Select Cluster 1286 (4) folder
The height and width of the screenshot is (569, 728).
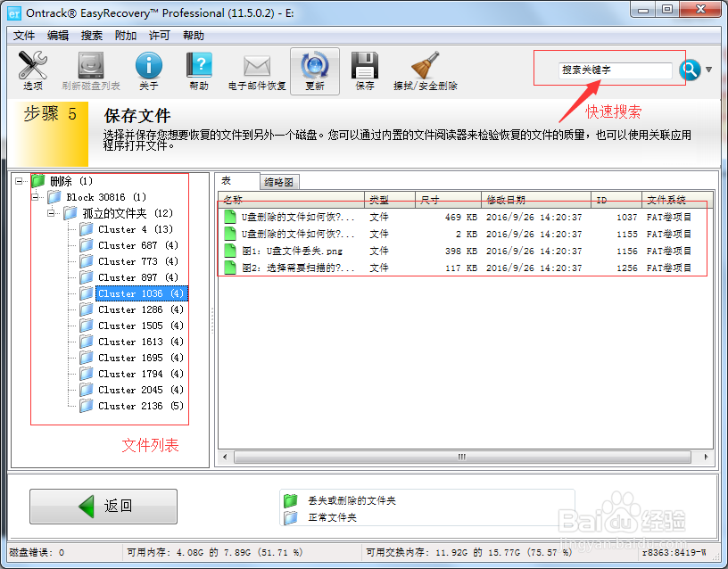131,309
